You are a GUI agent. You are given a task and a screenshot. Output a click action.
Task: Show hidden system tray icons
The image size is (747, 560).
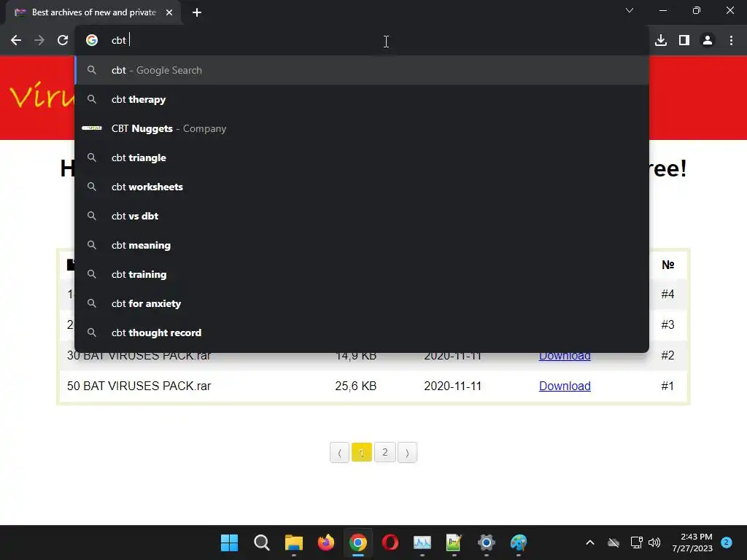coord(589,542)
